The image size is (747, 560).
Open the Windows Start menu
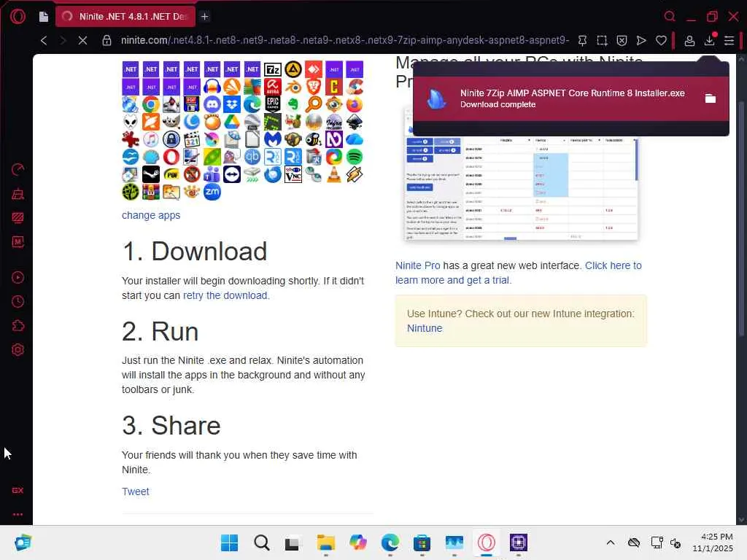pos(229,542)
